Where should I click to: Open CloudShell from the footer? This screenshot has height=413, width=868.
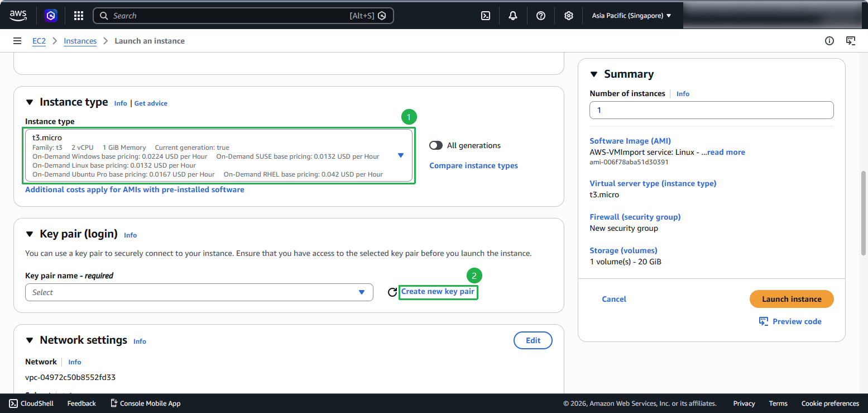(x=31, y=403)
